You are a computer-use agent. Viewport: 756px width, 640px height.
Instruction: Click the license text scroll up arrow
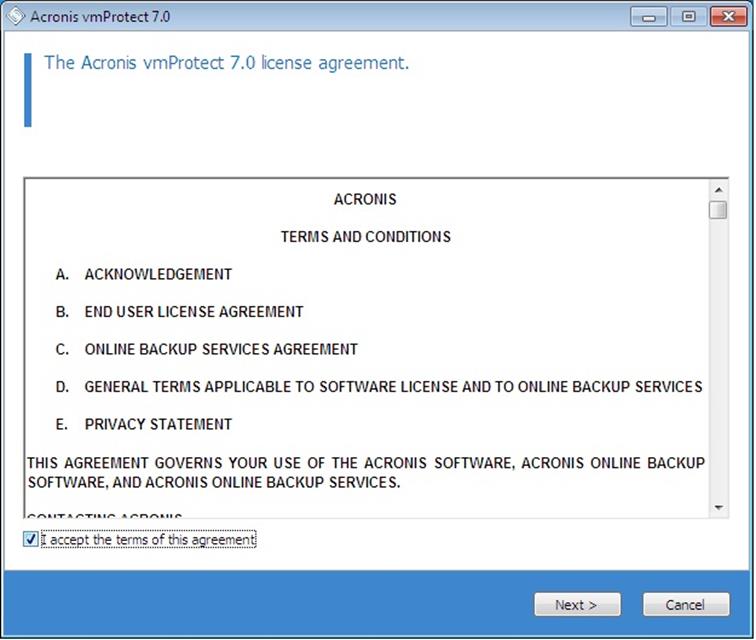[718, 190]
